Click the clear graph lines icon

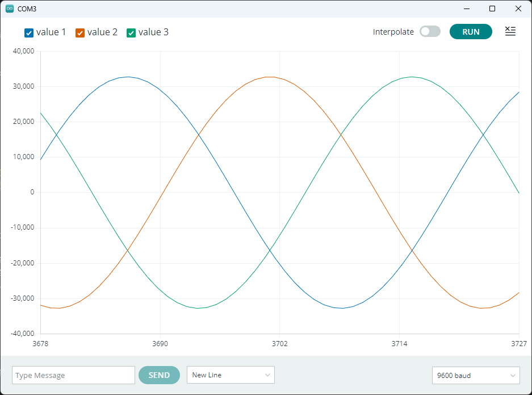pos(510,32)
